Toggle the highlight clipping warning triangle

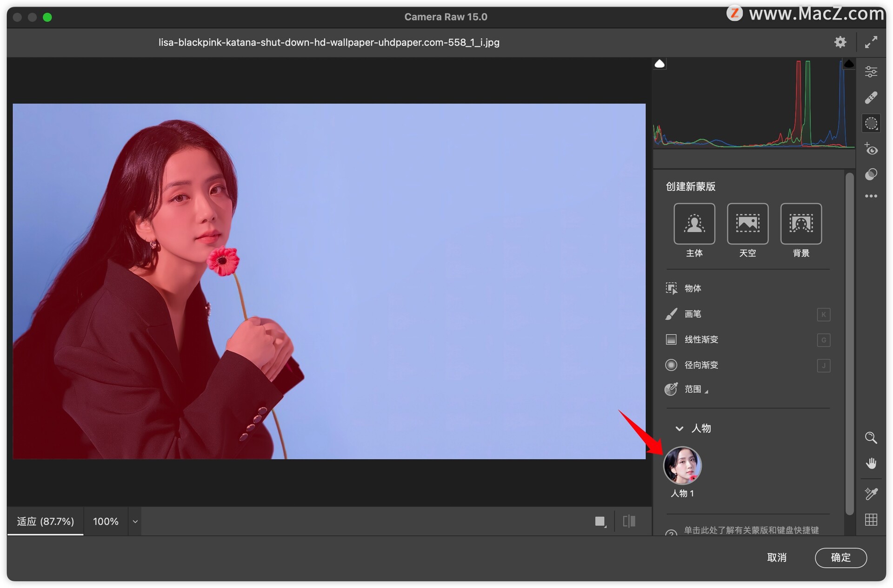pos(849,64)
